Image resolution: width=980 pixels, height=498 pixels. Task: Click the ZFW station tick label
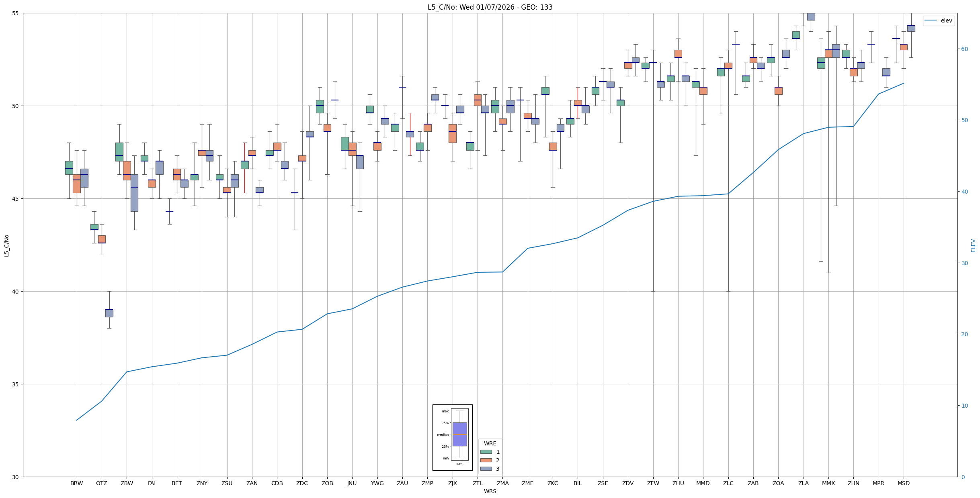tap(653, 483)
